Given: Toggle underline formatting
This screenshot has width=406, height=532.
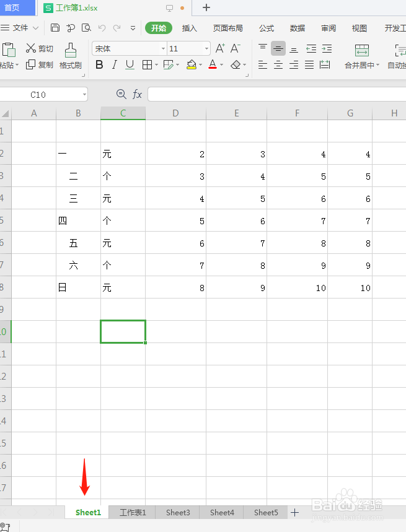Looking at the screenshot, I should (130, 64).
